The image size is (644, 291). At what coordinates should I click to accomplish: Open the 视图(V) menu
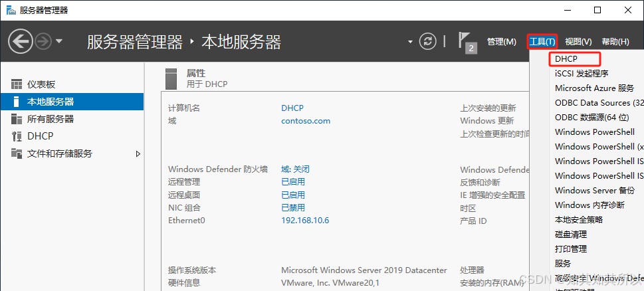578,41
